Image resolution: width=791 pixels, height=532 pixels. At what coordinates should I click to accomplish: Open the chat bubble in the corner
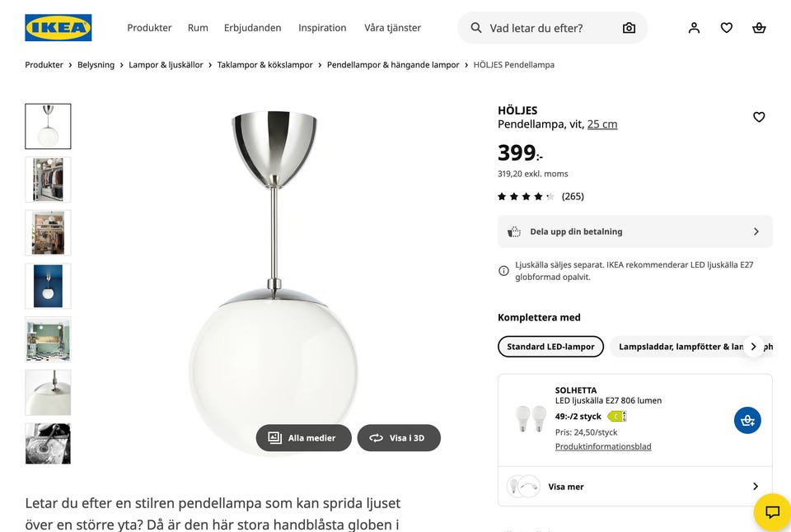pyautogui.click(x=771, y=512)
